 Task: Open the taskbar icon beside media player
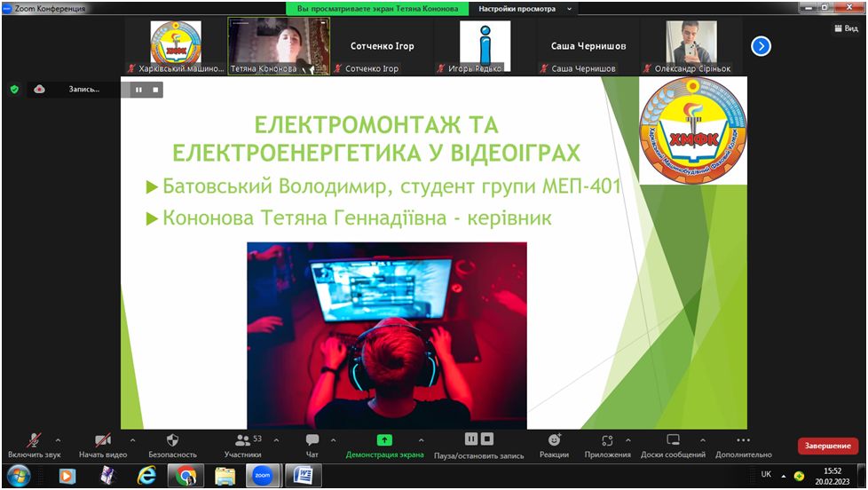(x=107, y=476)
